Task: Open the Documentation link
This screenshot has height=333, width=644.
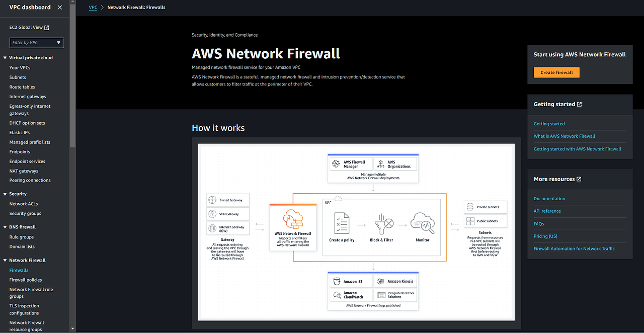Action: click(x=549, y=199)
